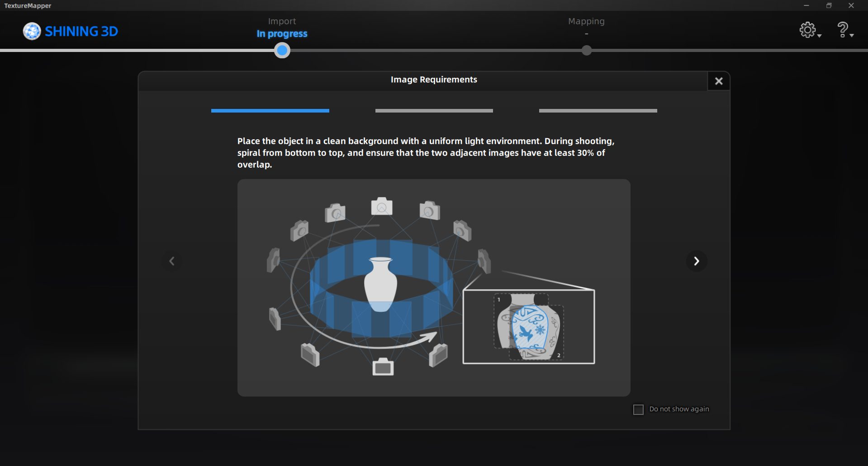The image size is (868, 466).
Task: Jump to the second slide indicator bar
Action: coord(434,111)
